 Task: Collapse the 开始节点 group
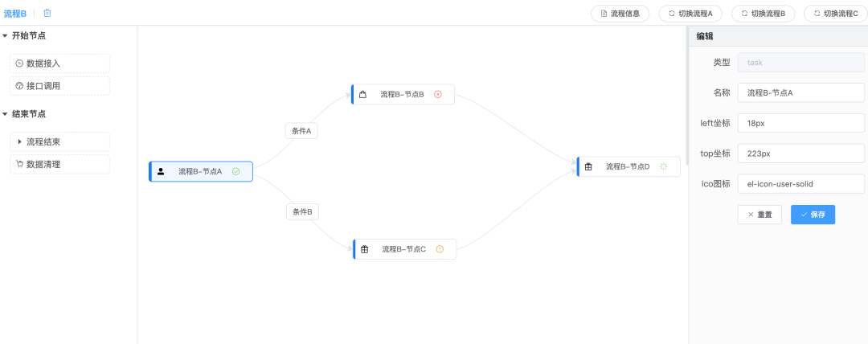[6, 35]
